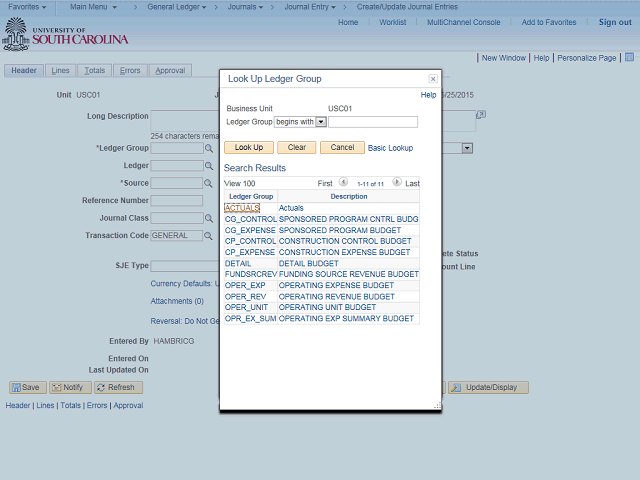Expand Long Description pop-out icon
The width and height of the screenshot is (640, 480).
click(481, 115)
